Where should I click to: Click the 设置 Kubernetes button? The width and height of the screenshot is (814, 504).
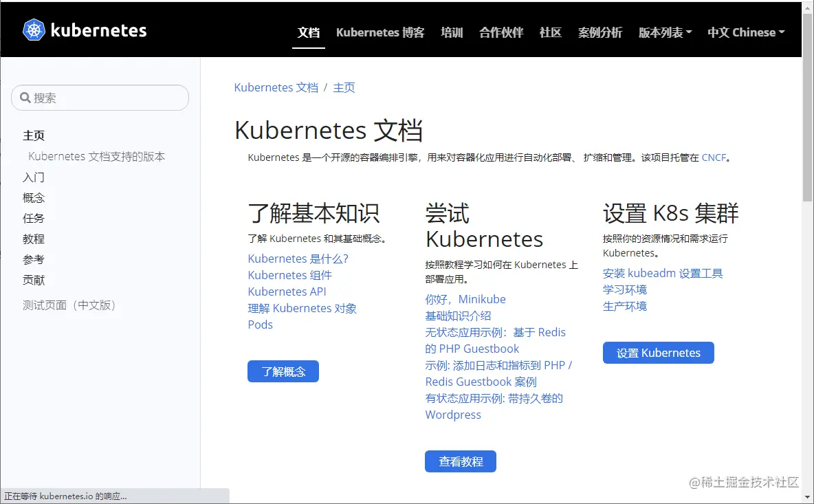click(x=658, y=353)
